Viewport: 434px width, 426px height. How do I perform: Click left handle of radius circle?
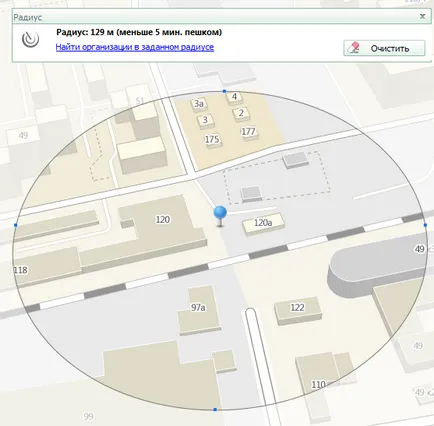(x=15, y=225)
